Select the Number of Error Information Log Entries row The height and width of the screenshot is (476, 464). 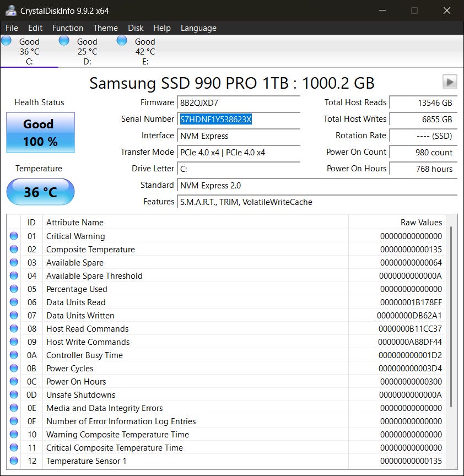point(226,421)
